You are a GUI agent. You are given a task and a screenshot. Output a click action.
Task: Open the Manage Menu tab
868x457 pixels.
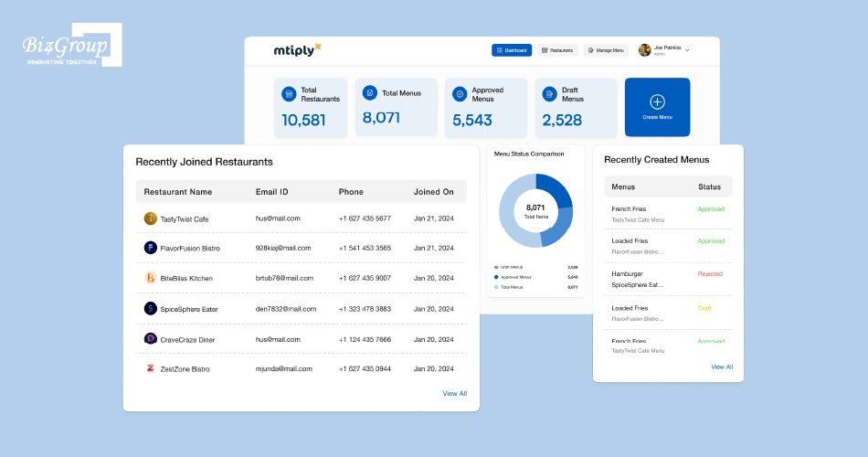click(x=606, y=50)
